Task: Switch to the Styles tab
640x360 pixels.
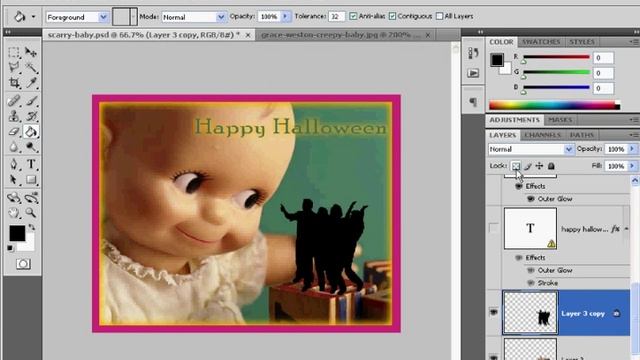Action: point(582,42)
